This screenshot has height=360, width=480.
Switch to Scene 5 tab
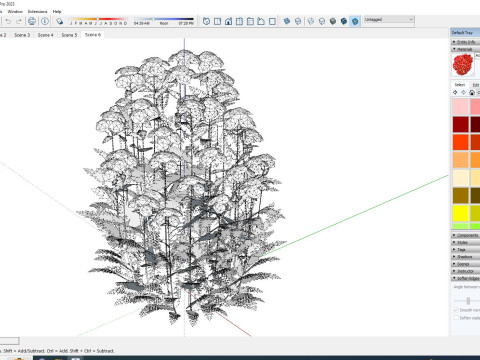[x=69, y=35]
